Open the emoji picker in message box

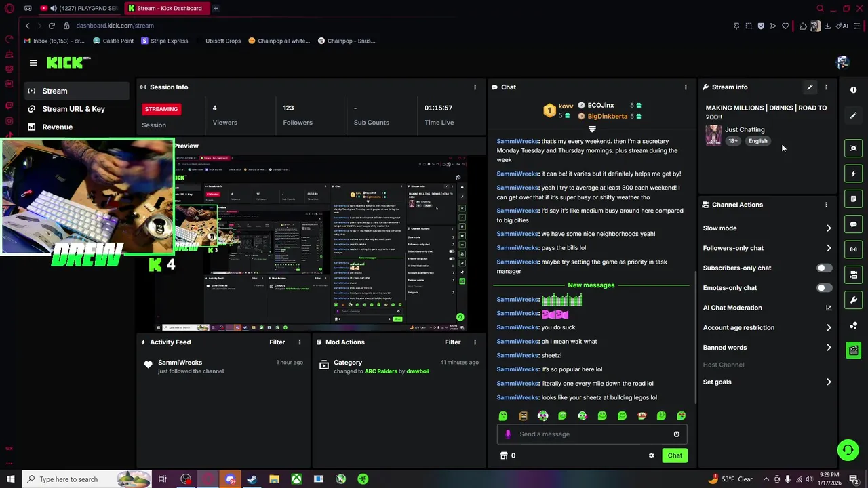pos(676,434)
